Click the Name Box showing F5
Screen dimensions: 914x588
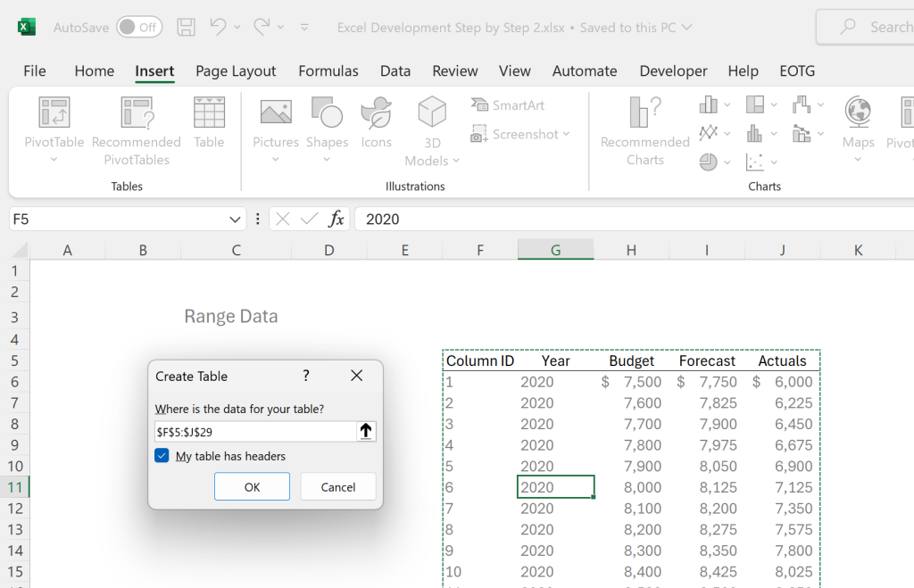118,219
